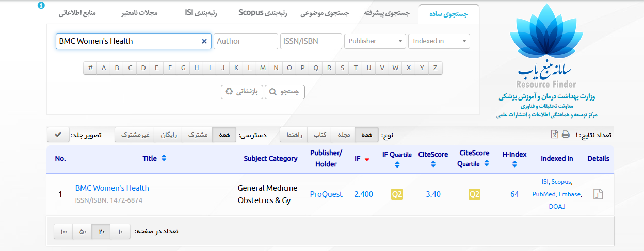The image size is (644, 251).
Task: Open the جستجوی پیشرفته tab
Action: pyautogui.click(x=386, y=14)
